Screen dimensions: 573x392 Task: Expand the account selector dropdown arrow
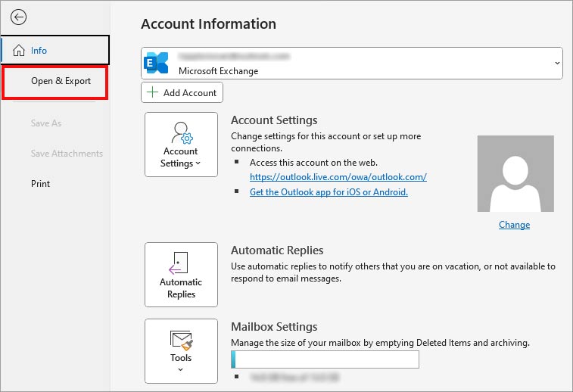coord(557,64)
